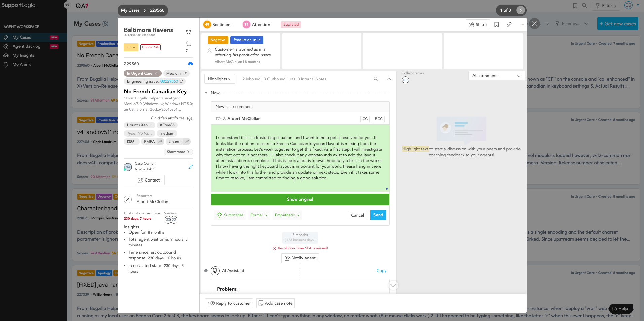Open the copy-case icon above the number 7
Viewport: 644px width, 321px height.
click(x=188, y=43)
